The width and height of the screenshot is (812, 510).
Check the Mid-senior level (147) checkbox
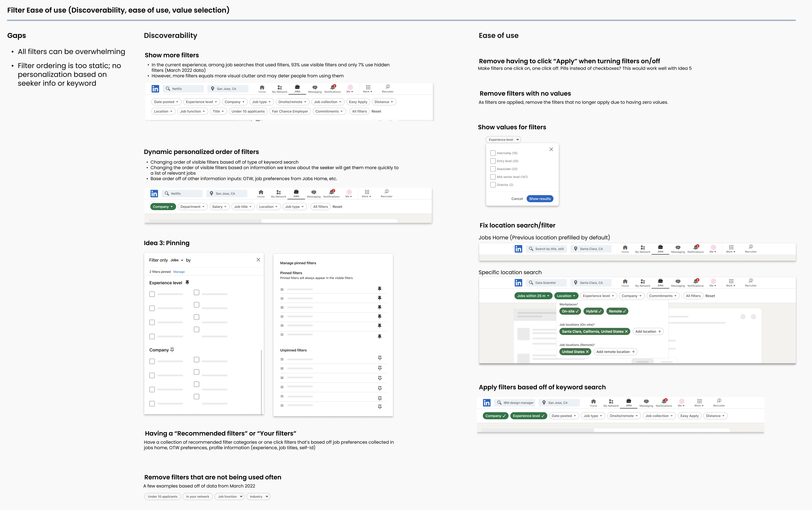point(493,177)
